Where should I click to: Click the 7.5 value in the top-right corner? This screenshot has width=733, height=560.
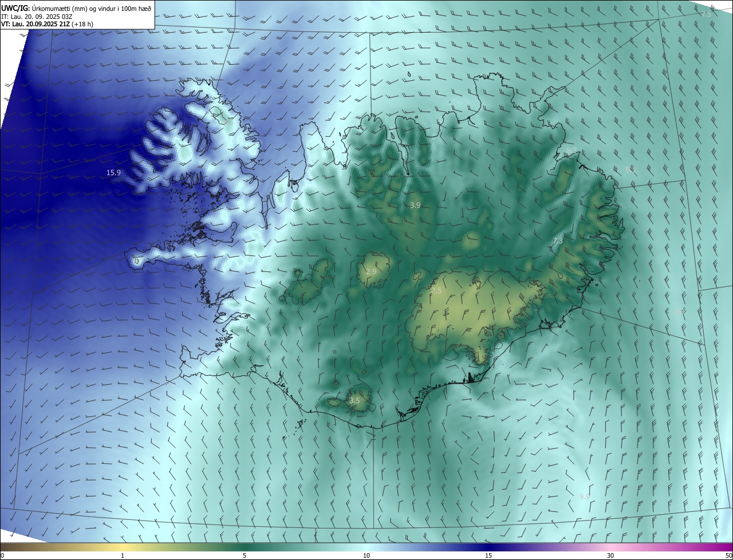click(x=706, y=14)
